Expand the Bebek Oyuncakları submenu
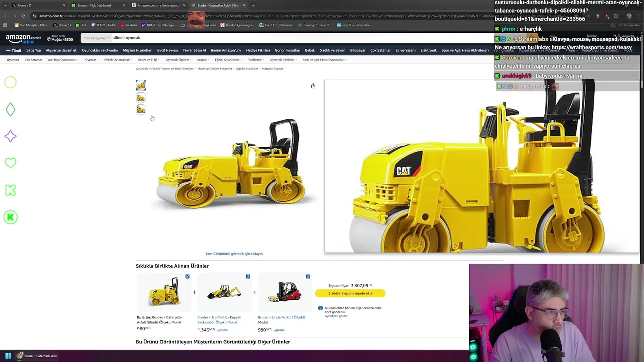The height and width of the screenshot is (362, 644). click(118, 60)
